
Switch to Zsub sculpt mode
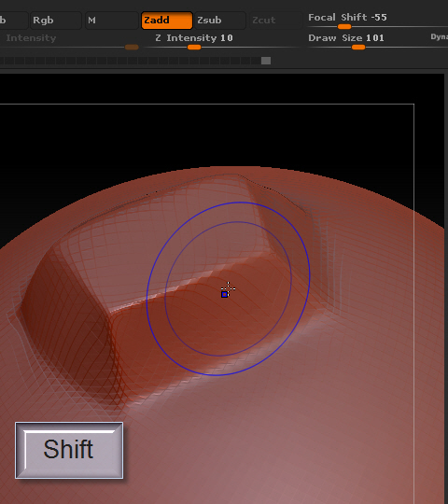click(220, 21)
